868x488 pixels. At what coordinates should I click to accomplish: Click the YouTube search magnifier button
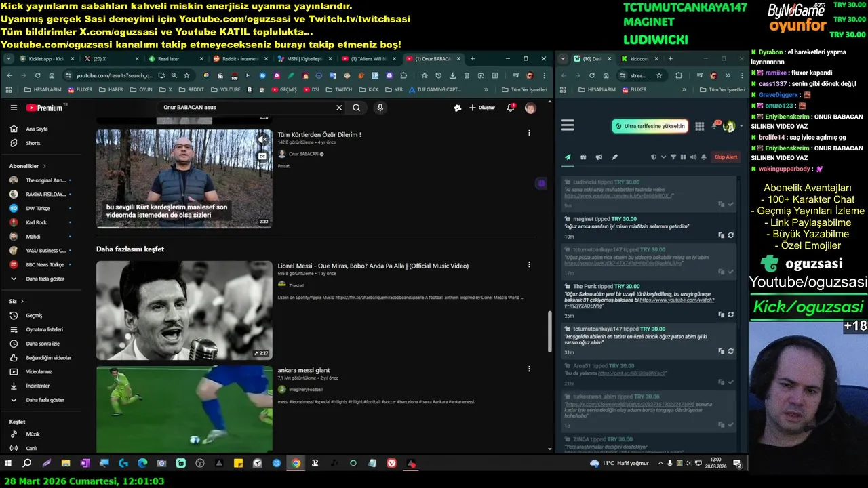point(356,107)
